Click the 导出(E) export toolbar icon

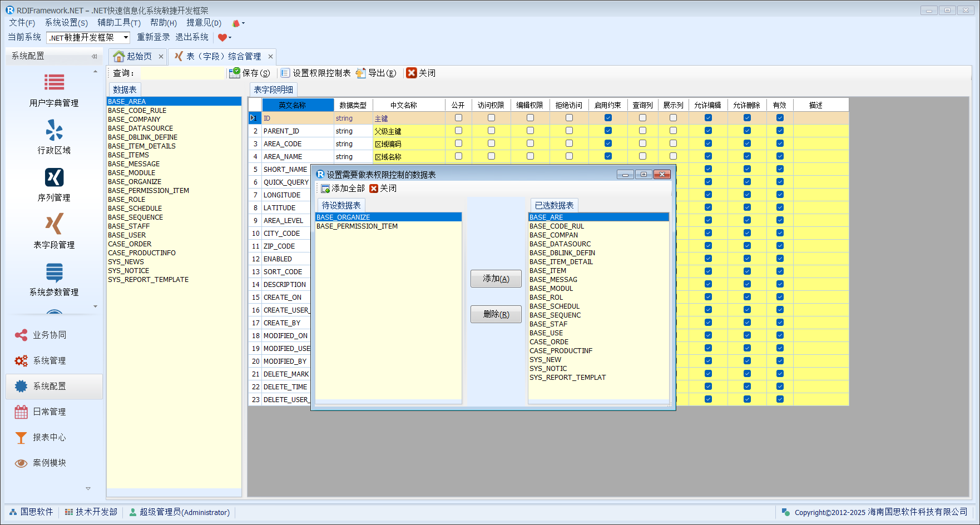point(360,73)
